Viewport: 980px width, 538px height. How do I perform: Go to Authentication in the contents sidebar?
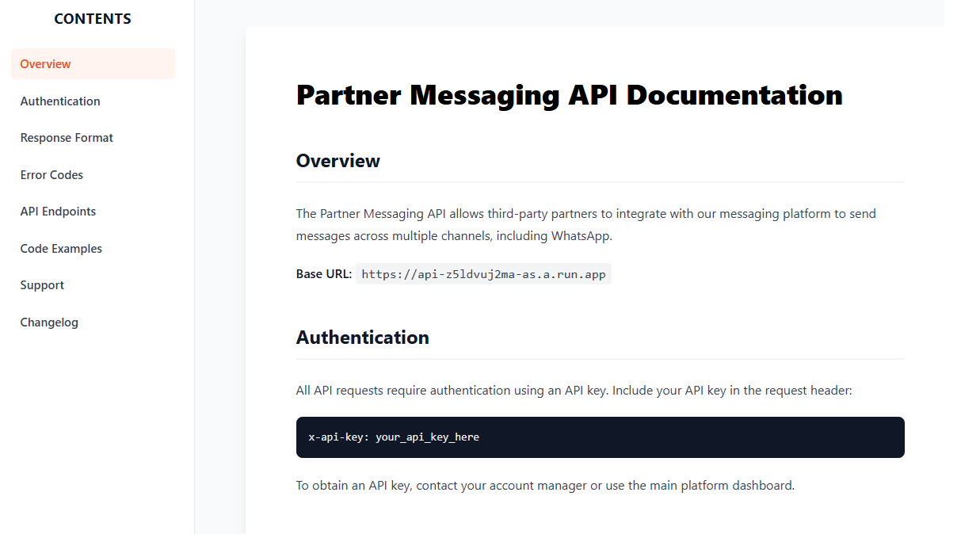(60, 101)
